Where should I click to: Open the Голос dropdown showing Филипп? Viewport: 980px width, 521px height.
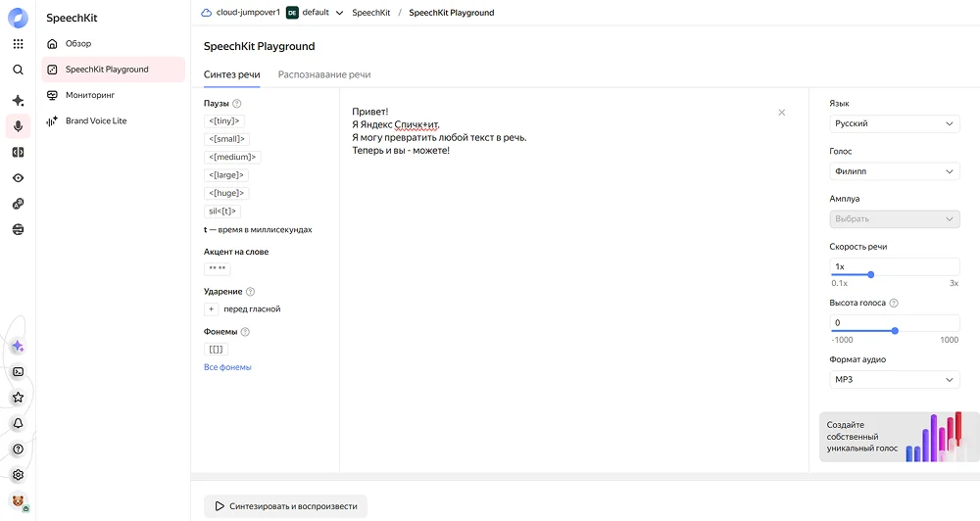click(x=895, y=171)
